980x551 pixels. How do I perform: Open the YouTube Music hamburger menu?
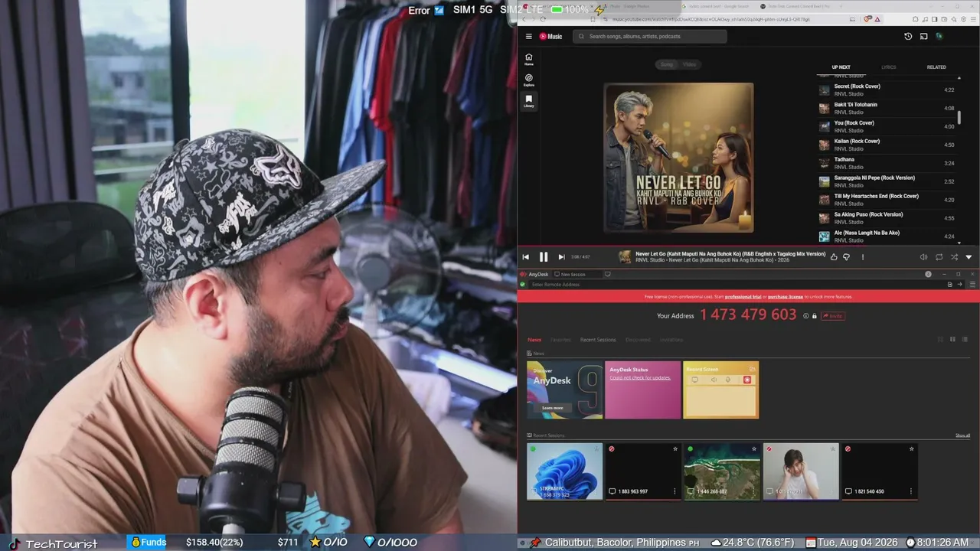pyautogui.click(x=528, y=36)
